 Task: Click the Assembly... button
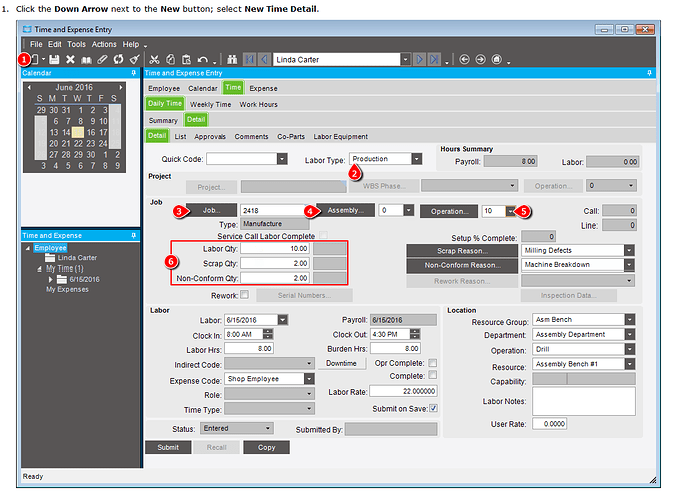point(346,210)
